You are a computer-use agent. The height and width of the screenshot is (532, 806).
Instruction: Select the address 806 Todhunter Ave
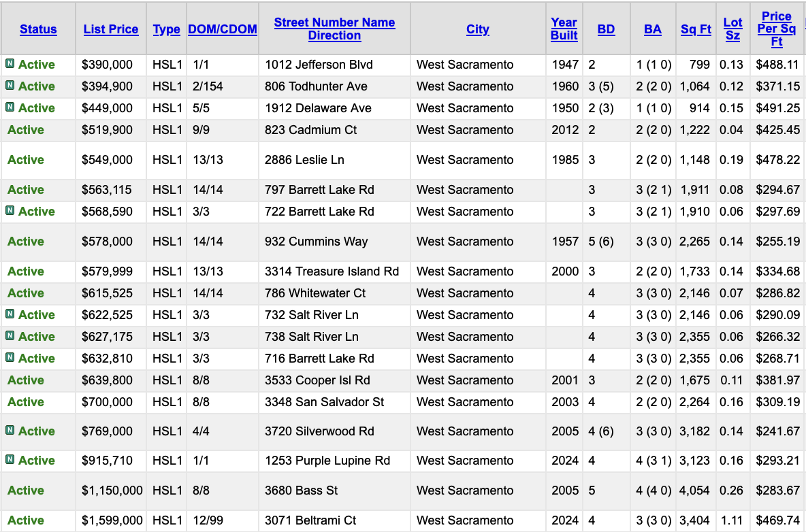[316, 86]
